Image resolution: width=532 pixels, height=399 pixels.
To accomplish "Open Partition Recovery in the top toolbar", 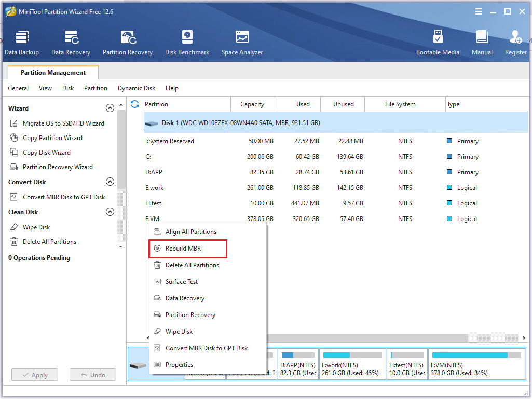I will pyautogui.click(x=128, y=43).
